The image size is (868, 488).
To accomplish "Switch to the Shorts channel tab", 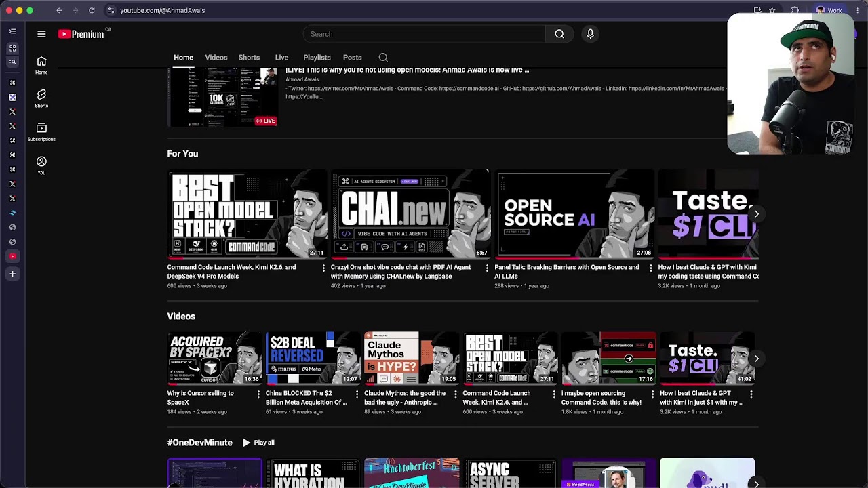I will (x=249, y=58).
